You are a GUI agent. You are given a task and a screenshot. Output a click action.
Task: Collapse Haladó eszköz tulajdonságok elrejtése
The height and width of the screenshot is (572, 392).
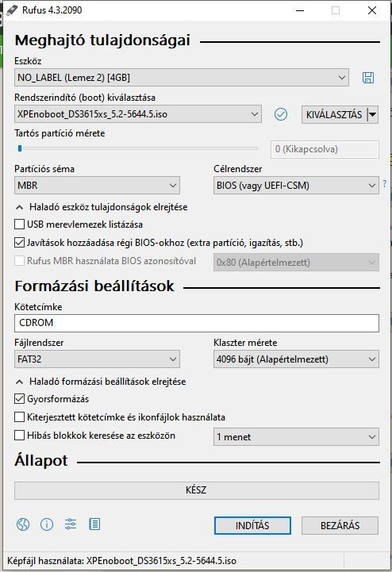click(101, 207)
